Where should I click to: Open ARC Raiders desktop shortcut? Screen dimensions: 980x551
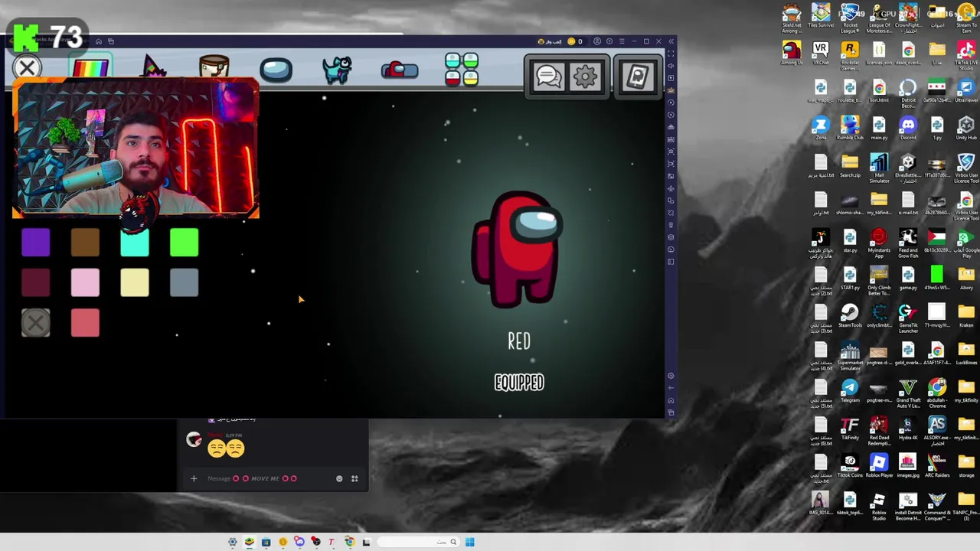[937, 466]
